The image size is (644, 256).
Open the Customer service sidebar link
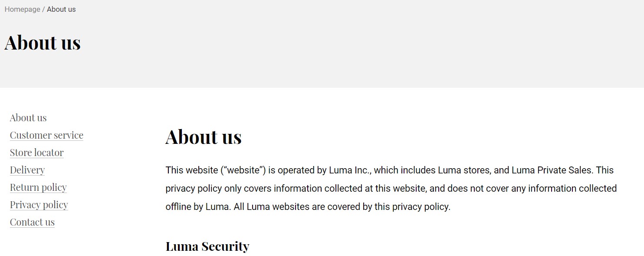(x=46, y=135)
